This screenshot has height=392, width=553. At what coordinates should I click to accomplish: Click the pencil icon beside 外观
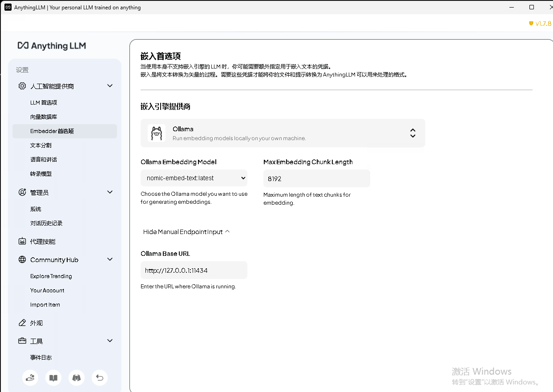pyautogui.click(x=22, y=323)
